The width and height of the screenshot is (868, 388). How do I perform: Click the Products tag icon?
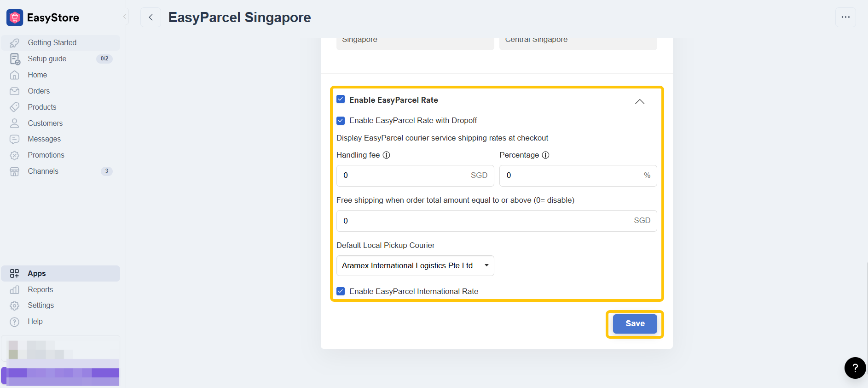click(15, 107)
